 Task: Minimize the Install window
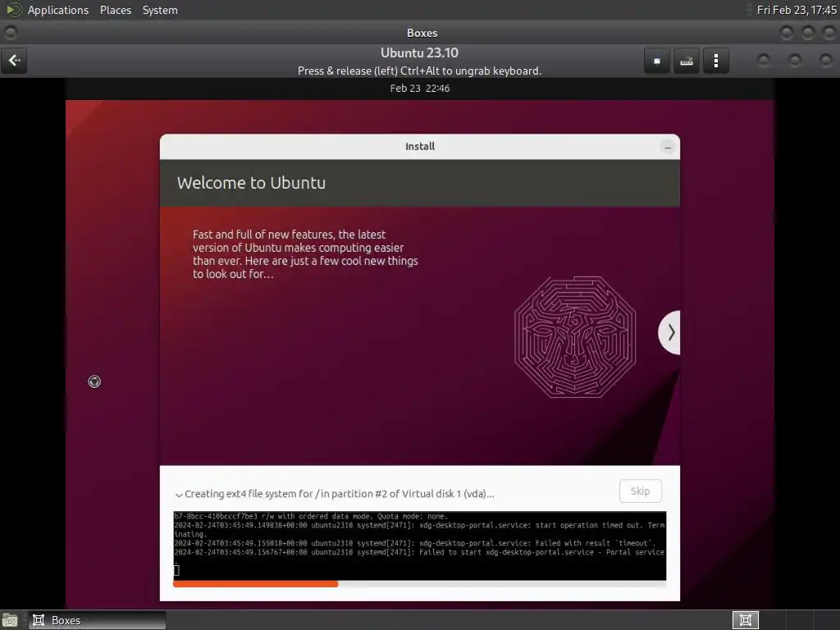click(668, 147)
